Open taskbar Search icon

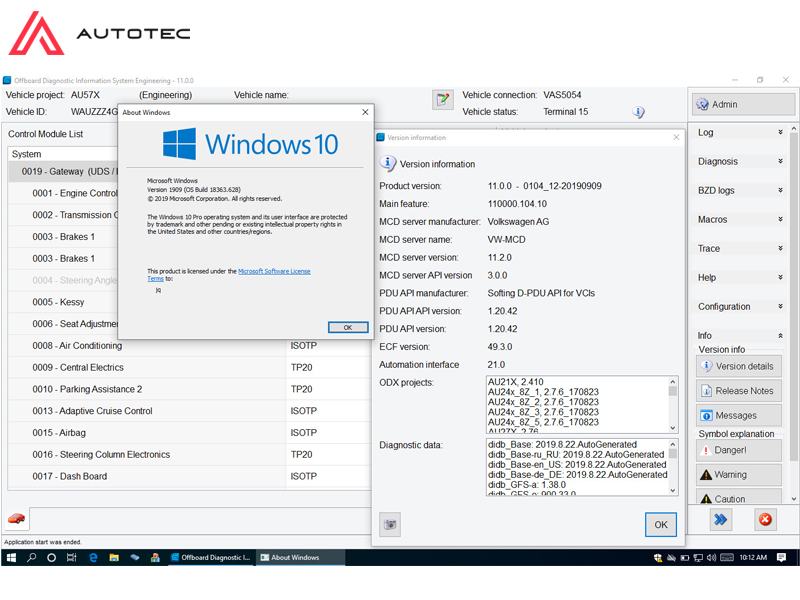coord(32,558)
